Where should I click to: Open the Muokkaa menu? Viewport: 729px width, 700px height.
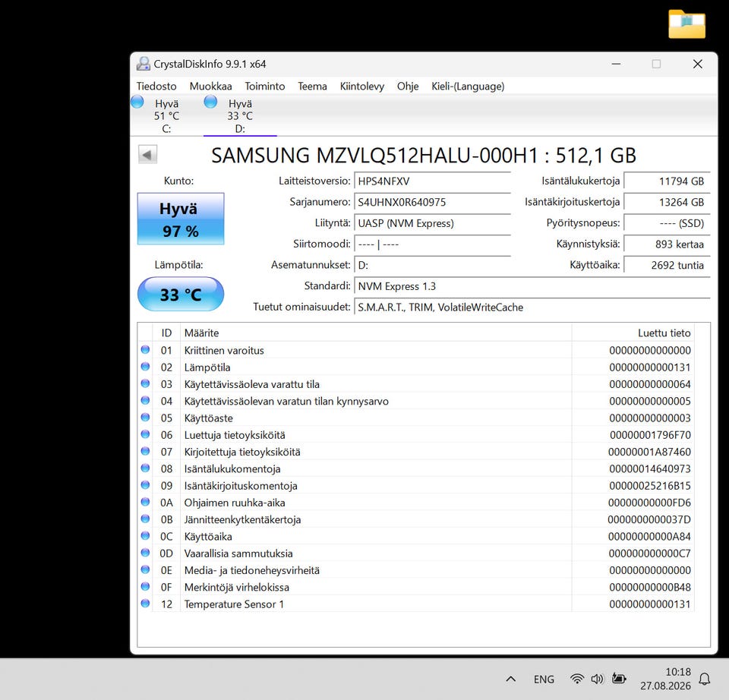(210, 87)
